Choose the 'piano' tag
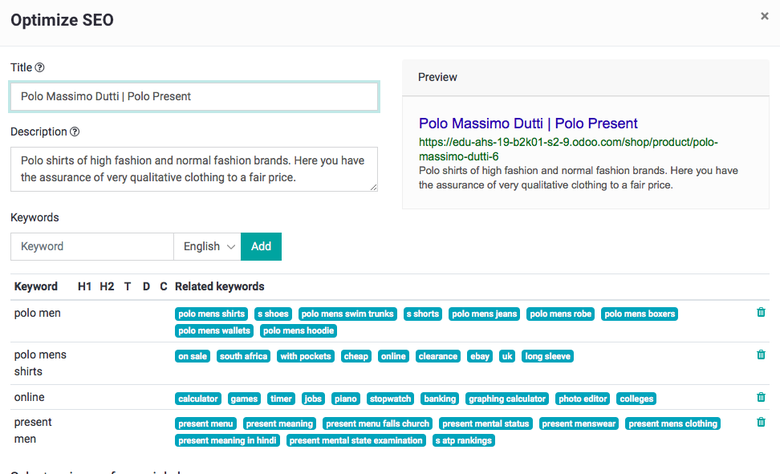The height and width of the screenshot is (474, 780). point(345,399)
